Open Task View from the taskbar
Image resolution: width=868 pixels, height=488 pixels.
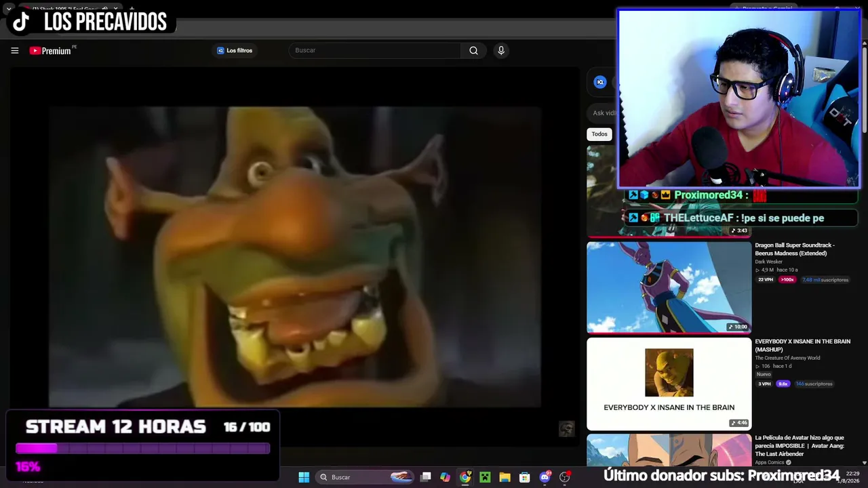425,477
